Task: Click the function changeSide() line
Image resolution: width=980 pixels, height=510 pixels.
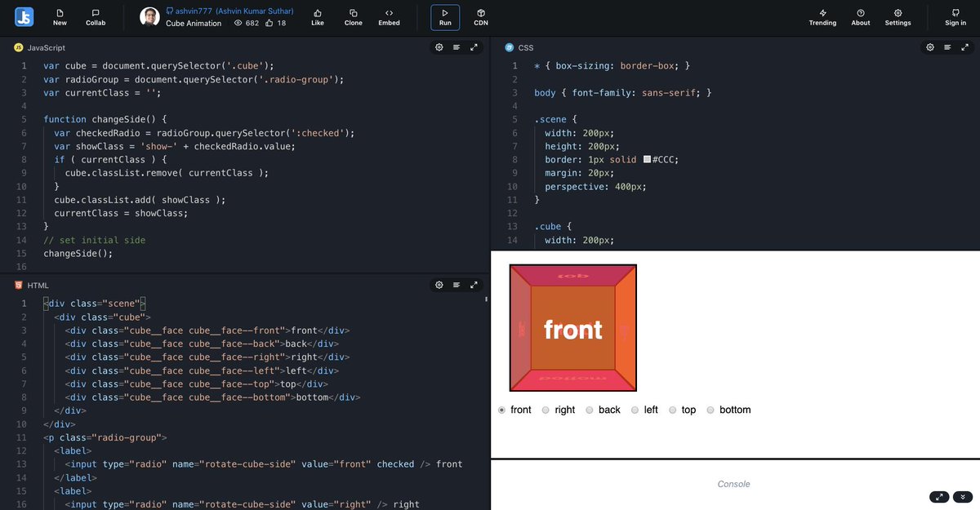Action: tap(105, 119)
